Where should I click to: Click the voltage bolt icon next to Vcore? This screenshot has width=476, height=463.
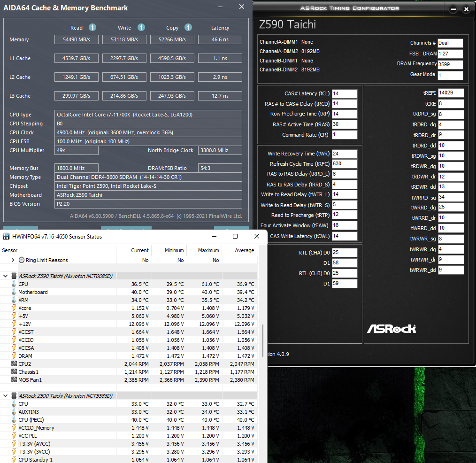pos(14,308)
